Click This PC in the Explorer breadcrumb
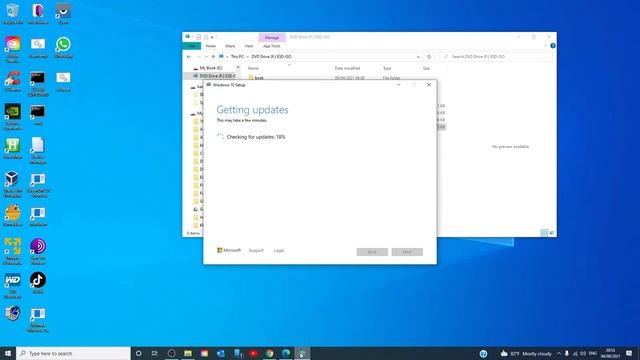The height and width of the screenshot is (360, 640). click(237, 57)
